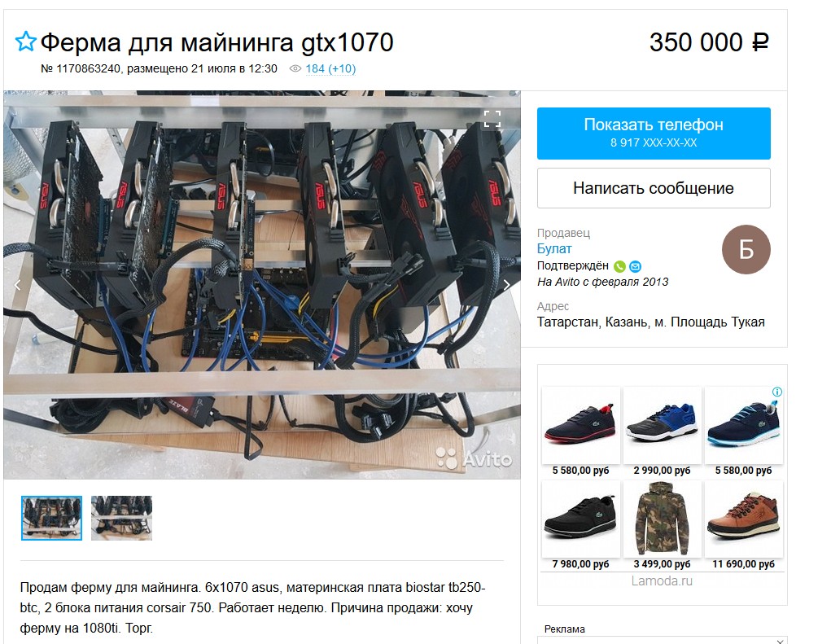831x644 pixels.
Task: Show next photo with right arrow
Action: tap(506, 285)
